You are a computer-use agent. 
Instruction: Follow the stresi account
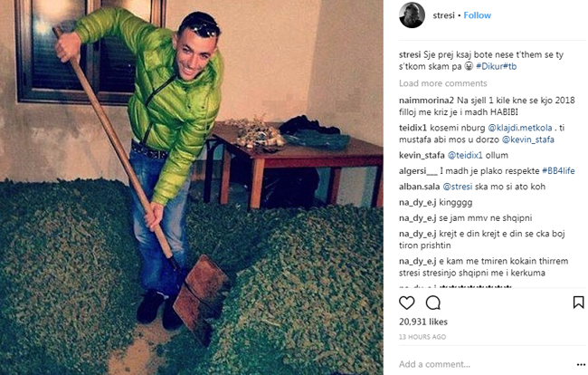coord(477,15)
